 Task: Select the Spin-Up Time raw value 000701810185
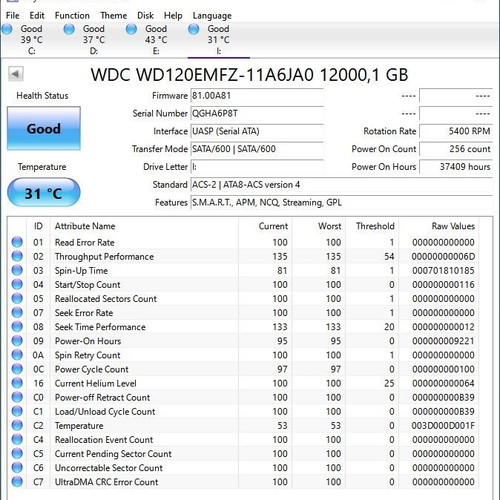coord(443,270)
